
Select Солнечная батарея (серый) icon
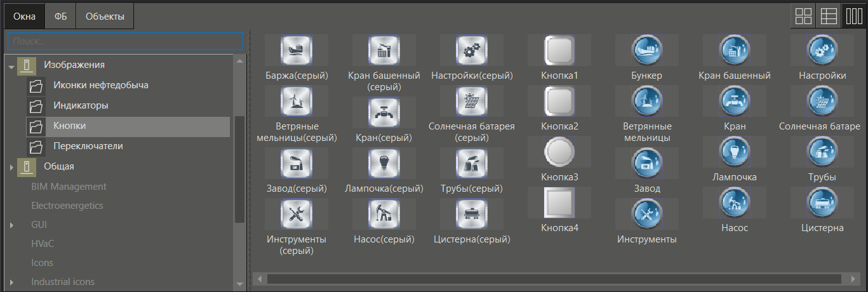[x=472, y=100]
